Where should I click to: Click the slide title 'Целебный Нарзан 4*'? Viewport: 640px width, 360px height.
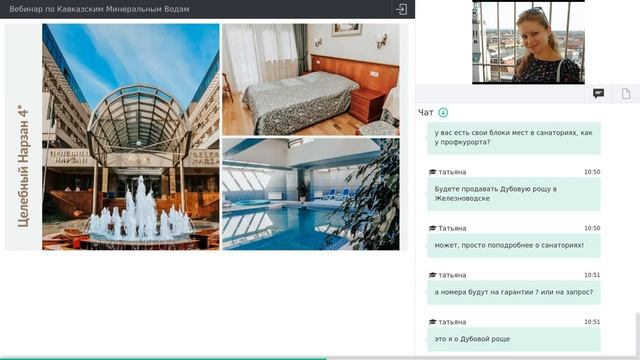pyautogui.click(x=23, y=166)
